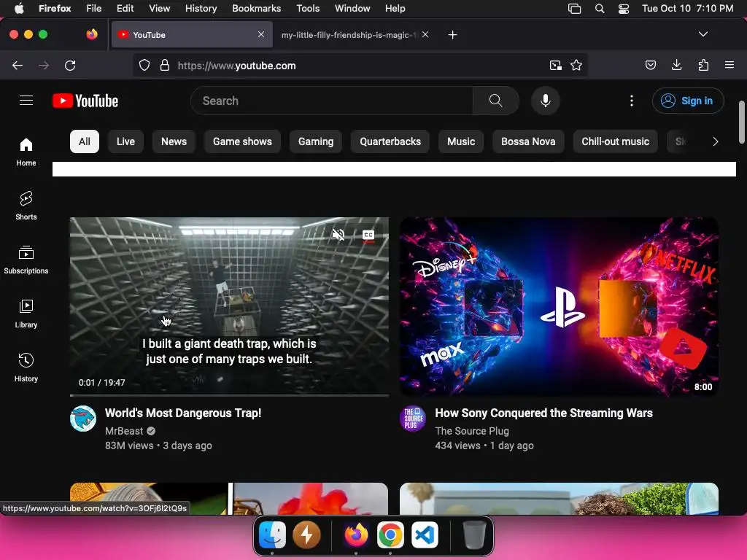Go back with browser back arrow

point(18,65)
